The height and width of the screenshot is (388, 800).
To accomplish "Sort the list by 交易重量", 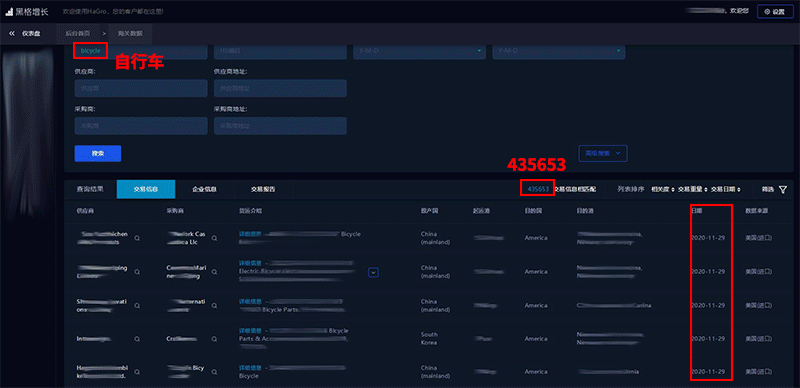I will (693, 189).
